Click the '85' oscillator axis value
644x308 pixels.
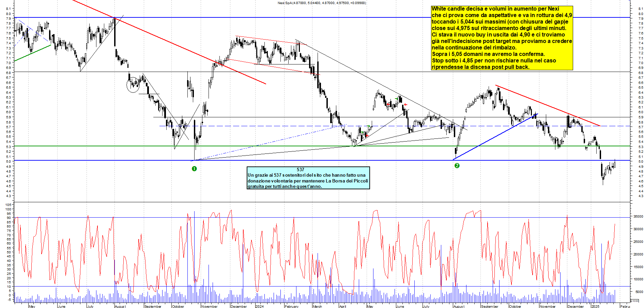point(9,222)
